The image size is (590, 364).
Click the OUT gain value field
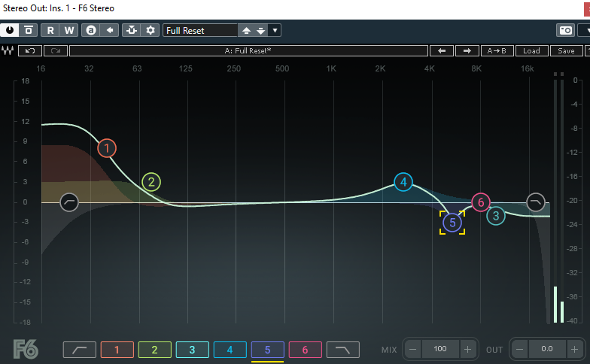pyautogui.click(x=546, y=349)
